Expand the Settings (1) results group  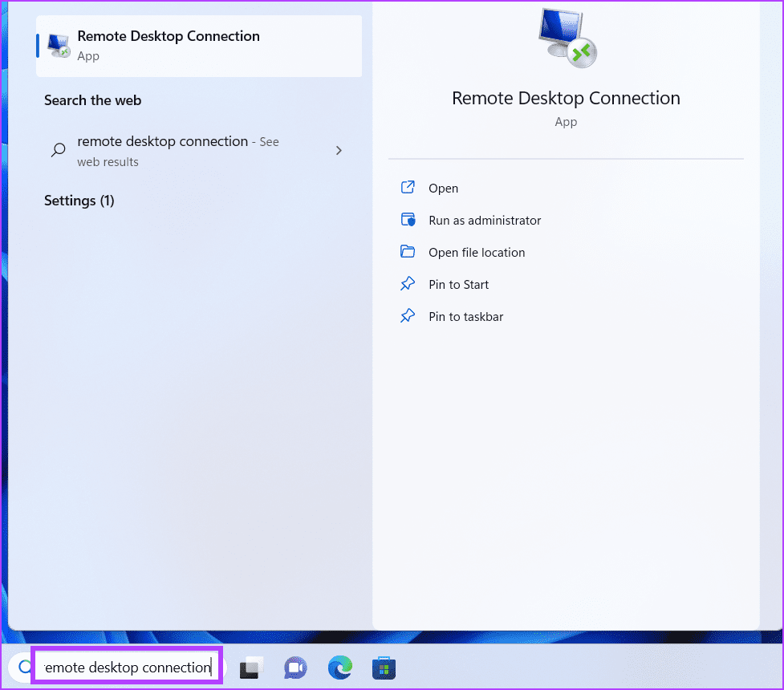(x=79, y=201)
